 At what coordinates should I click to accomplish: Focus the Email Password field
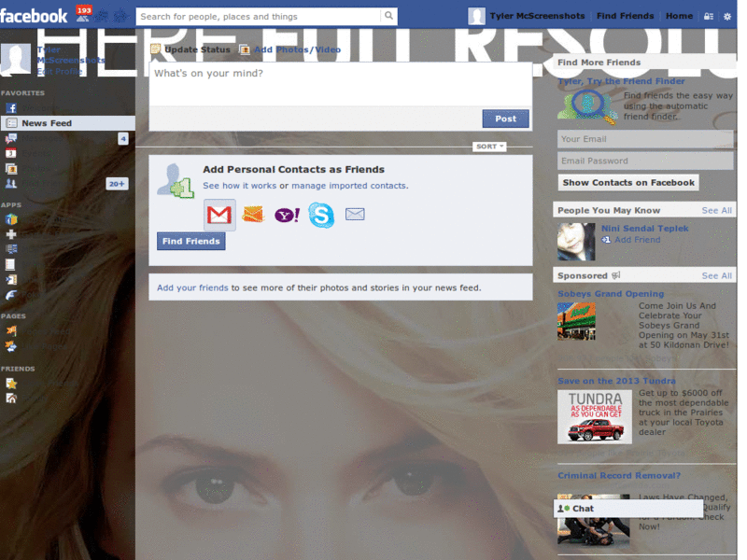[x=645, y=161]
